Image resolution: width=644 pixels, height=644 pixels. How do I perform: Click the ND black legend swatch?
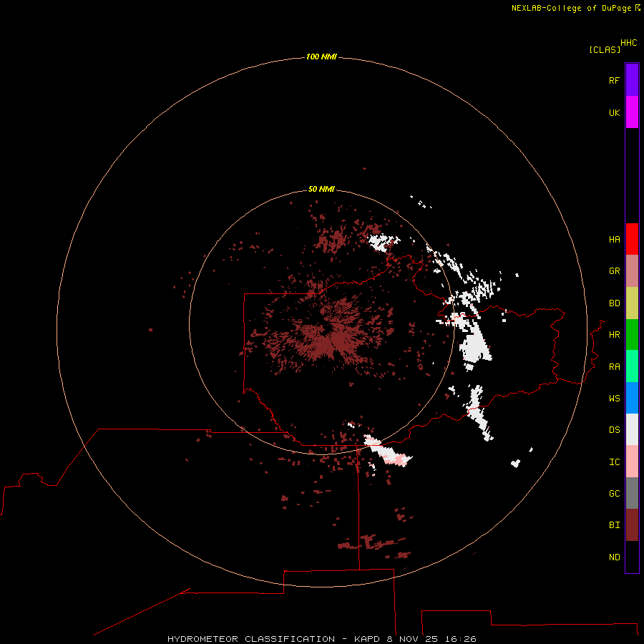632,557
